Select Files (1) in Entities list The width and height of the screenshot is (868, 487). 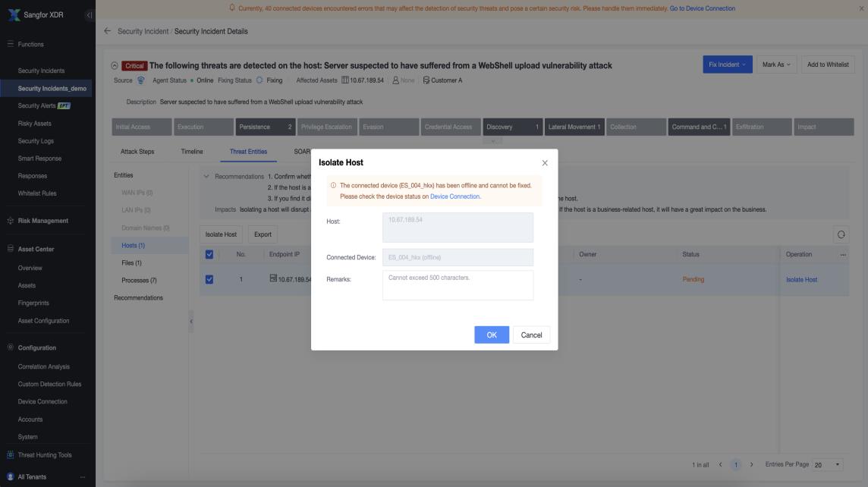pyautogui.click(x=132, y=263)
